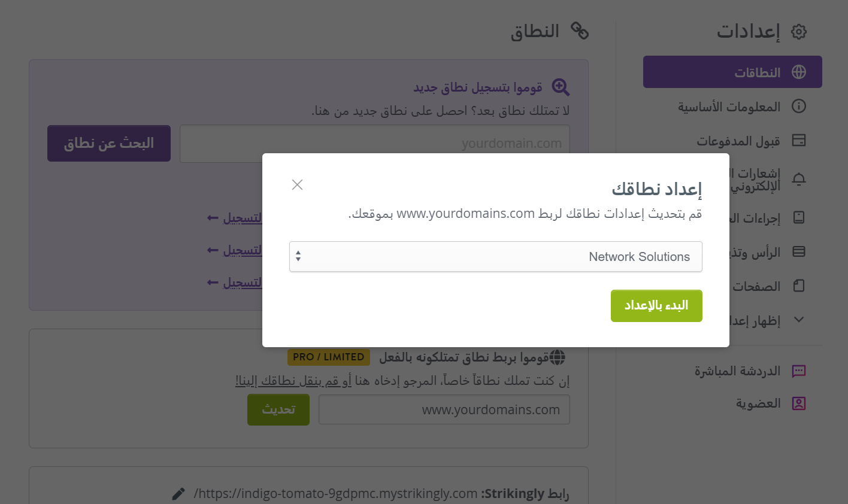Click the bell icon for email notifications
Viewport: 848px width, 504px height.
(x=799, y=180)
